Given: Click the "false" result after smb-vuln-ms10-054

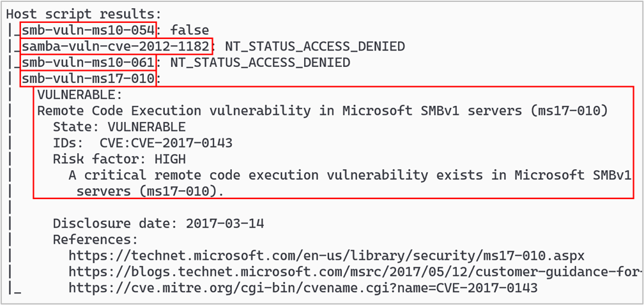Looking at the screenshot, I should (190, 30).
